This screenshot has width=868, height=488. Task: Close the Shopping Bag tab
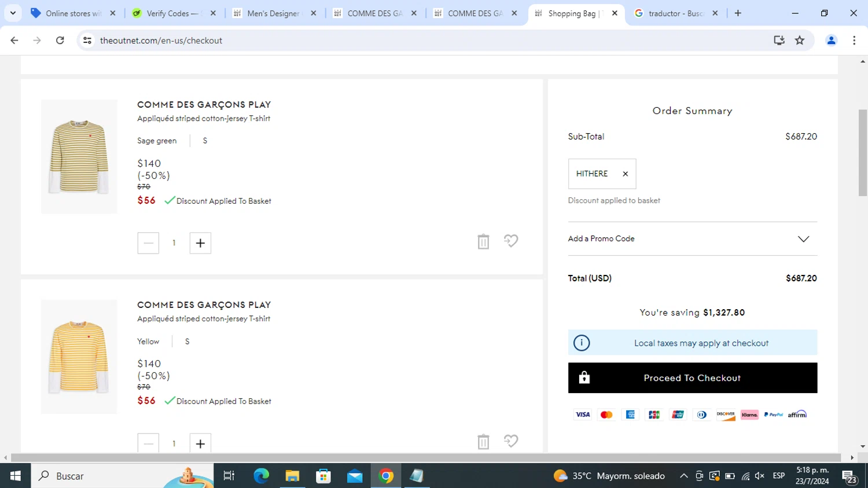[615, 13]
